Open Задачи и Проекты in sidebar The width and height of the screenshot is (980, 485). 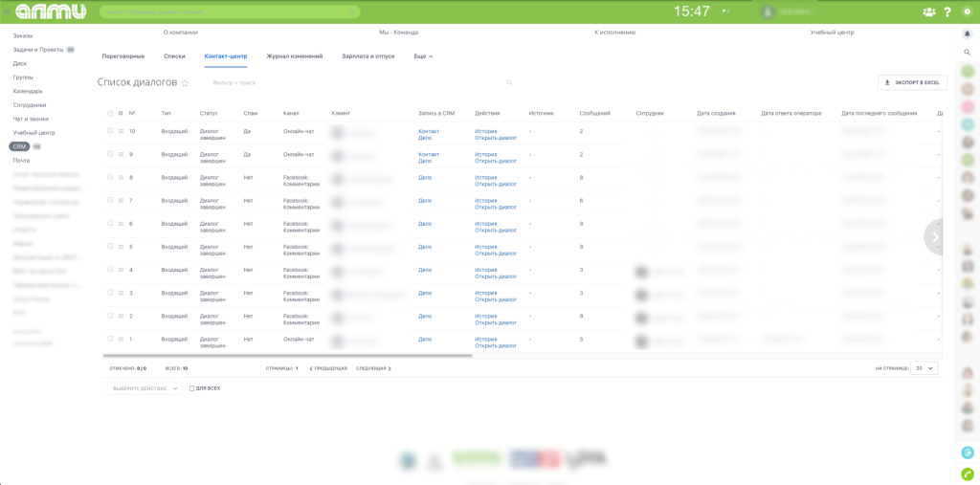coord(38,50)
